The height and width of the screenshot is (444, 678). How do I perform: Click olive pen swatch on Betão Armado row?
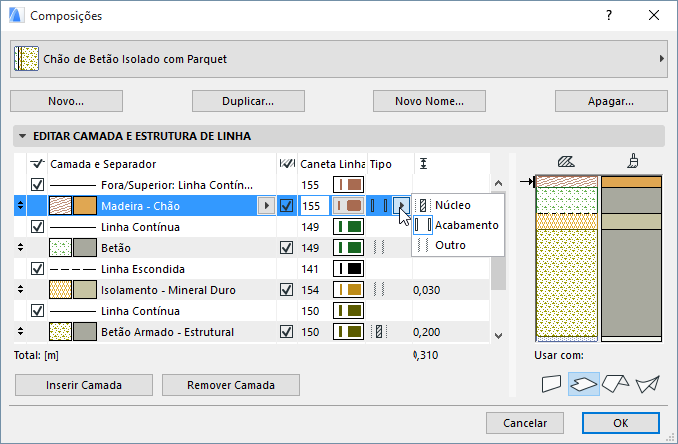(348, 332)
